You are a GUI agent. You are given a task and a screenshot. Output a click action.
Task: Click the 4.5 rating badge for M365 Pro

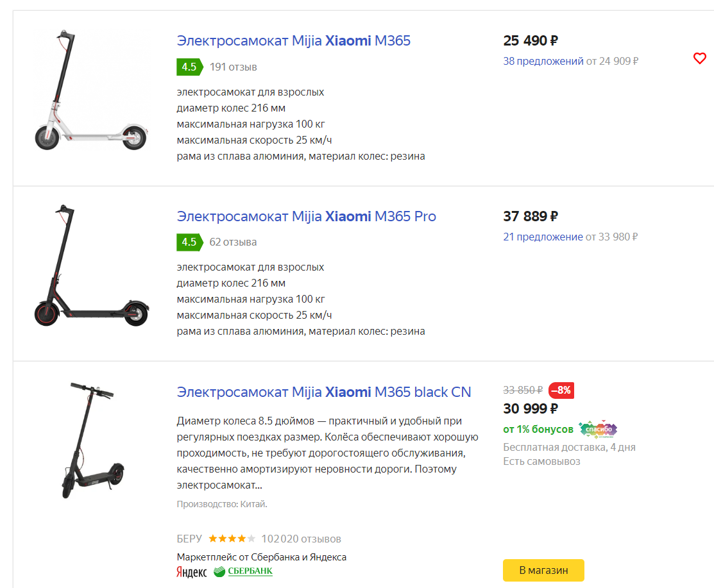(x=189, y=242)
